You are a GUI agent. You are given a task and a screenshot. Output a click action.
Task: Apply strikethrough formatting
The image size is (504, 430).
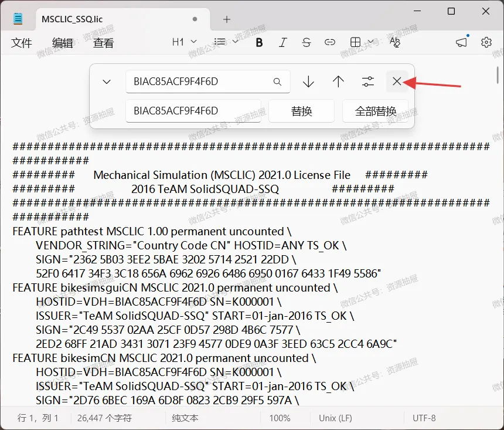point(307,42)
